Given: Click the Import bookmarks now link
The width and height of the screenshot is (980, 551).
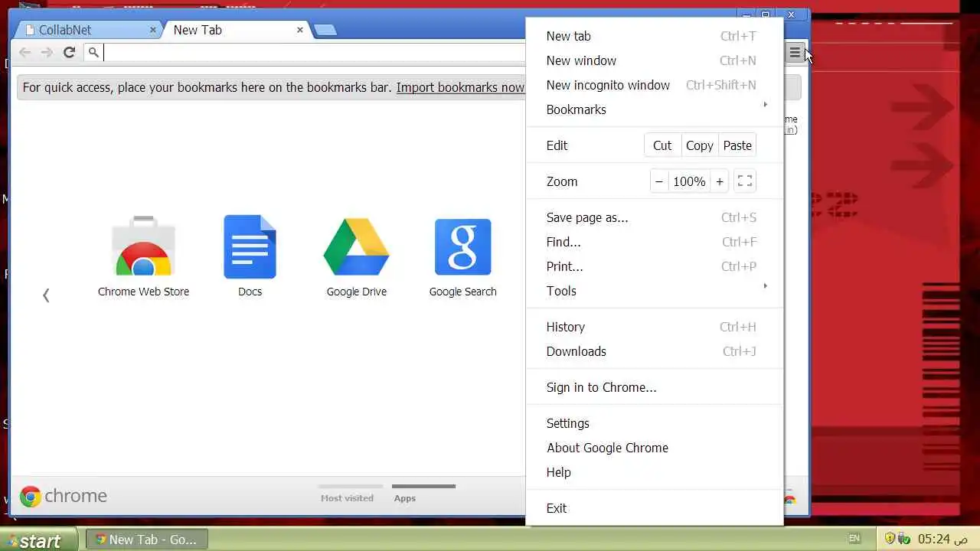Looking at the screenshot, I should (460, 87).
